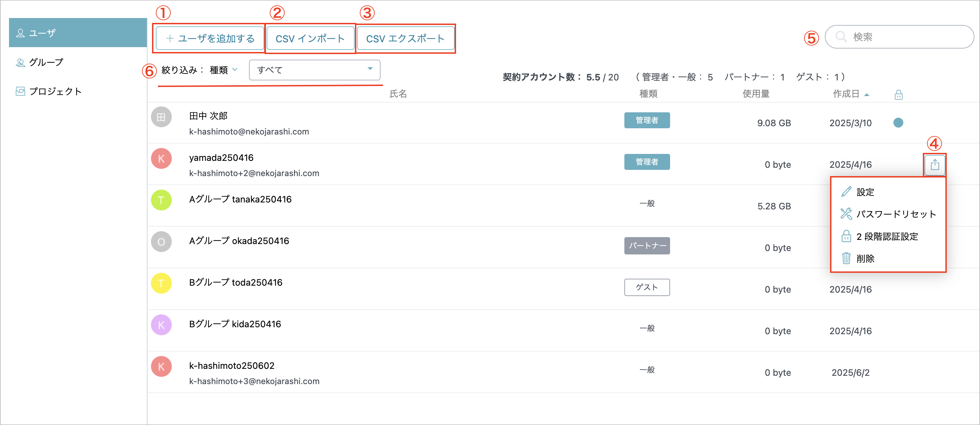Click the 管理者 badge in the yamada250416 row
Screen dimensions: 980x425
[x=647, y=162]
